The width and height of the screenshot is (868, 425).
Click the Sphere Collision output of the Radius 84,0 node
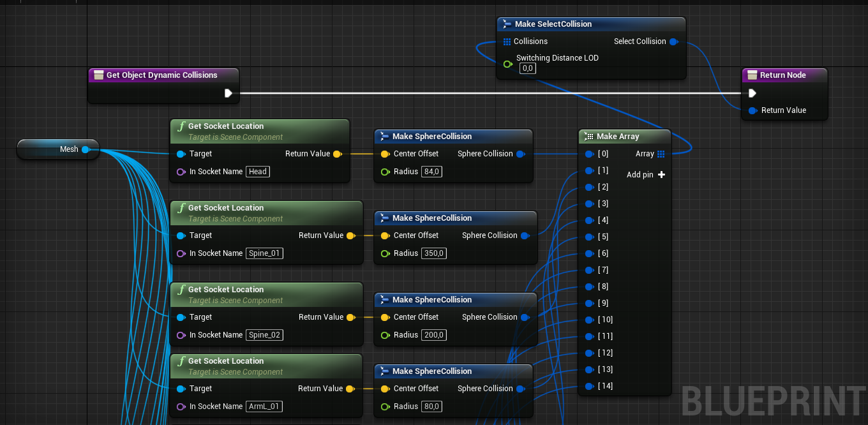pyautogui.click(x=520, y=154)
